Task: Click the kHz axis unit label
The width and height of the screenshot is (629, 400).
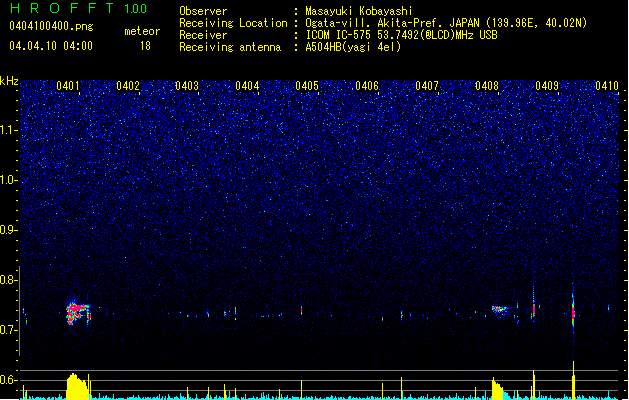Action: tap(9, 81)
